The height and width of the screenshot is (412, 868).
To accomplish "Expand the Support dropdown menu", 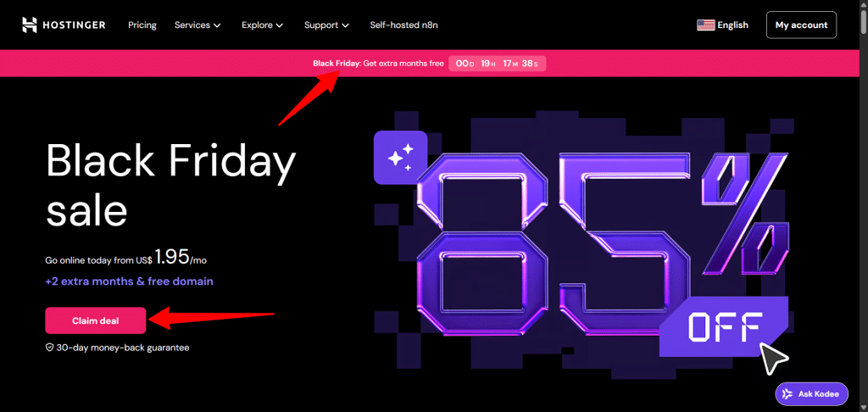I will pos(326,25).
